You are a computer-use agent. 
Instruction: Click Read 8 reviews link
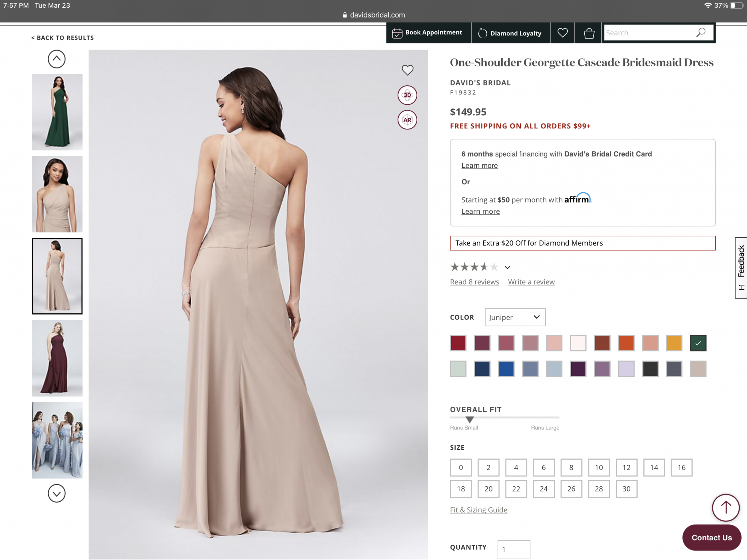[474, 282]
